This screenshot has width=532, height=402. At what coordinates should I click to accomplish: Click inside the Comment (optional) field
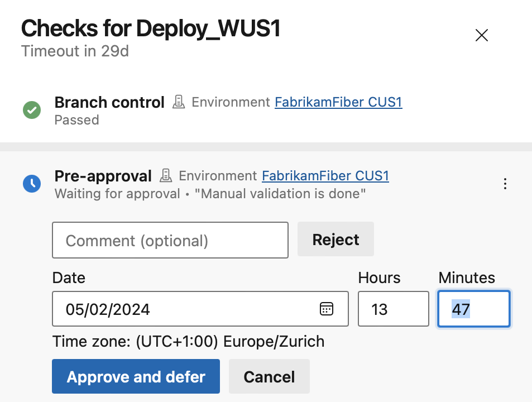pos(170,240)
